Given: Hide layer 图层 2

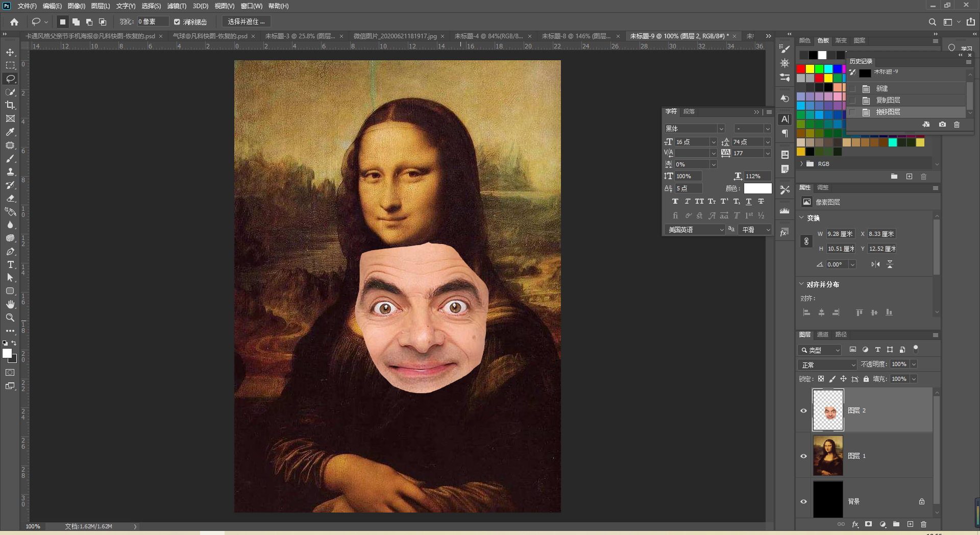Looking at the screenshot, I should point(803,410).
